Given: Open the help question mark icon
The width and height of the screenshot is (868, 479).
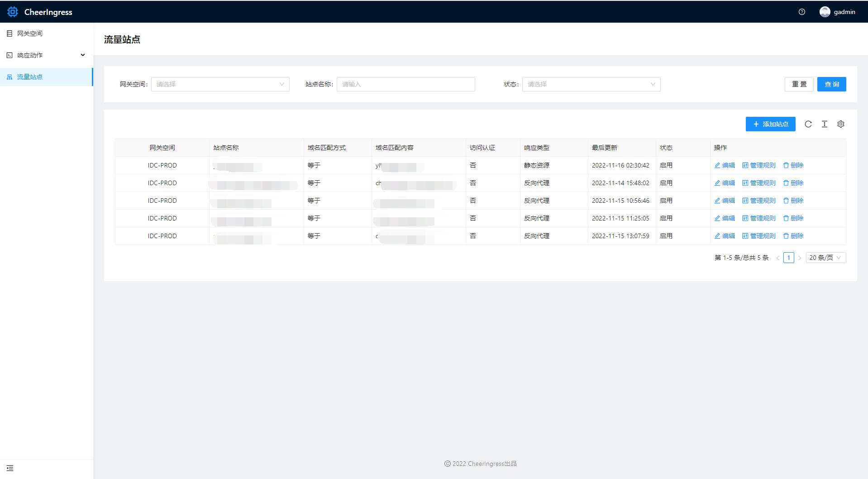Looking at the screenshot, I should click(802, 12).
